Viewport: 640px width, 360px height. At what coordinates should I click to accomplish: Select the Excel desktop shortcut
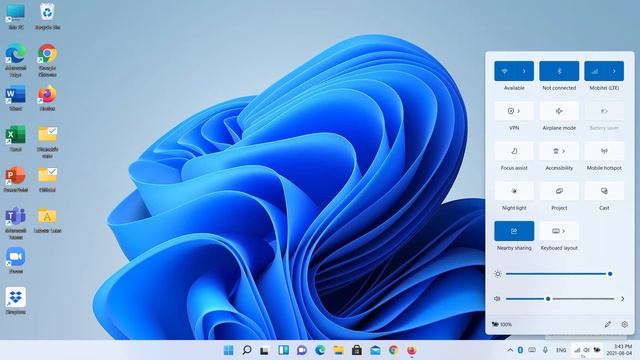coord(16,139)
